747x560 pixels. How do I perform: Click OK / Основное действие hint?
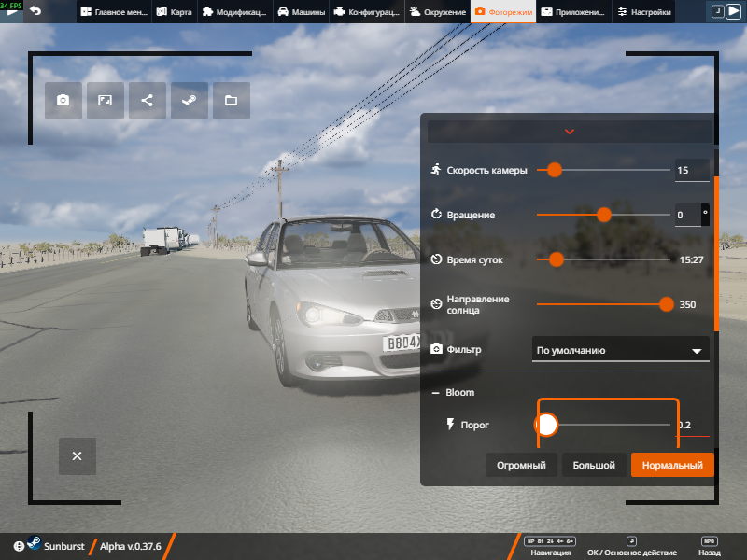[x=632, y=547]
